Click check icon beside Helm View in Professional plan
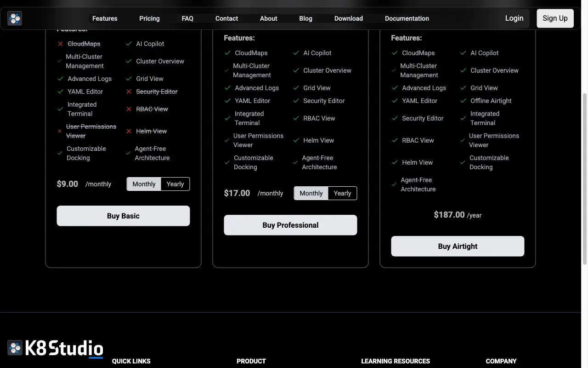Viewport: 588px width, 368px height. pos(296,140)
